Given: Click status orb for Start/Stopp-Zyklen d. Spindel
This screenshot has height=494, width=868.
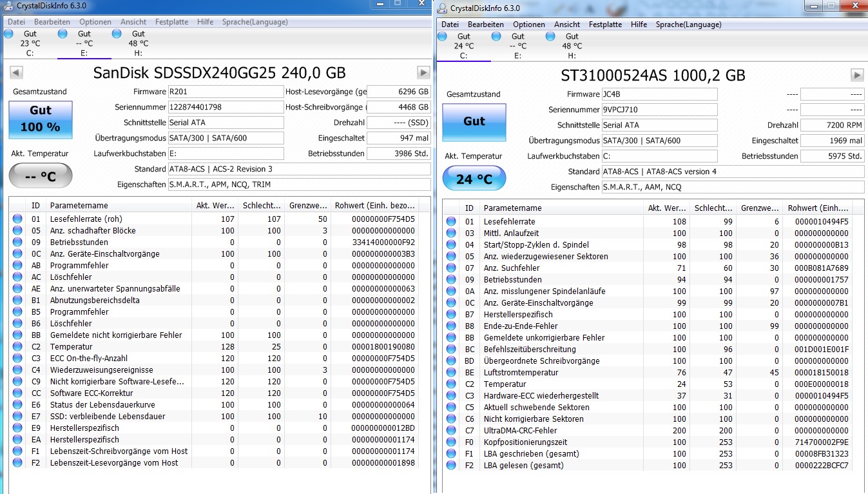Looking at the screenshot, I should (x=451, y=245).
